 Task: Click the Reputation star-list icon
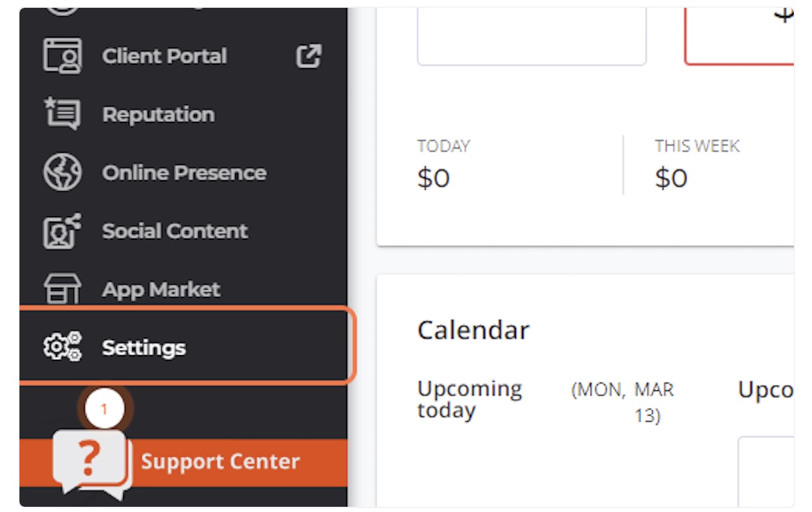(x=62, y=114)
